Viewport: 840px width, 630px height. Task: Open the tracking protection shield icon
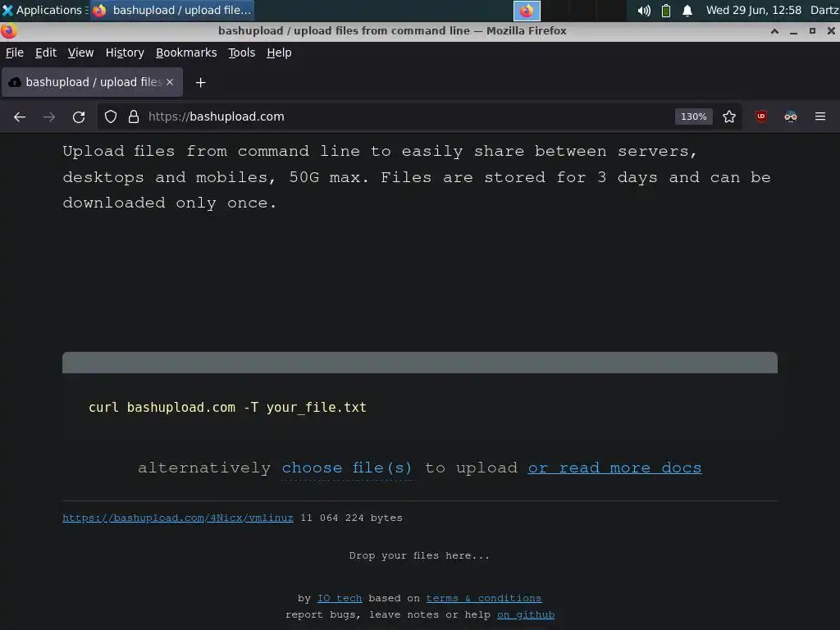pos(111,116)
